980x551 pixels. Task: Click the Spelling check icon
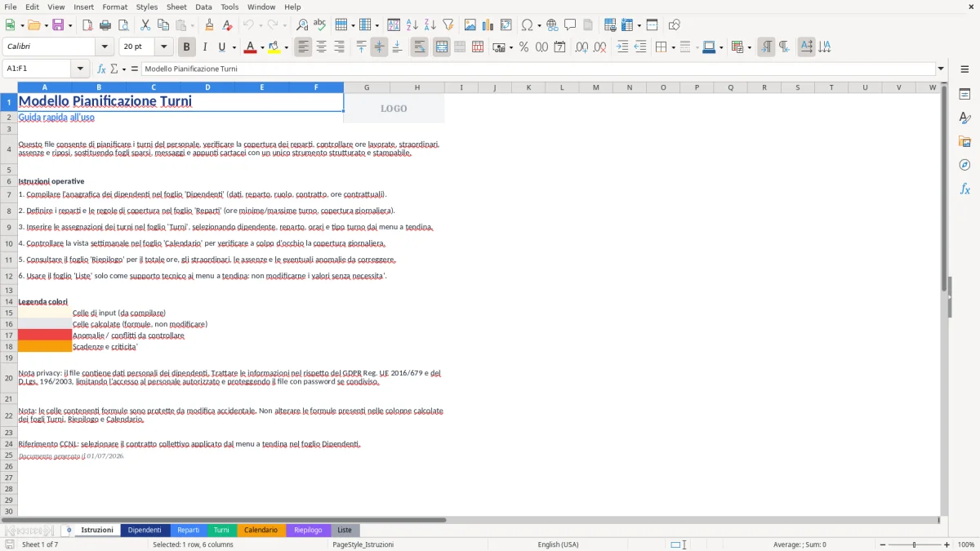click(x=320, y=25)
